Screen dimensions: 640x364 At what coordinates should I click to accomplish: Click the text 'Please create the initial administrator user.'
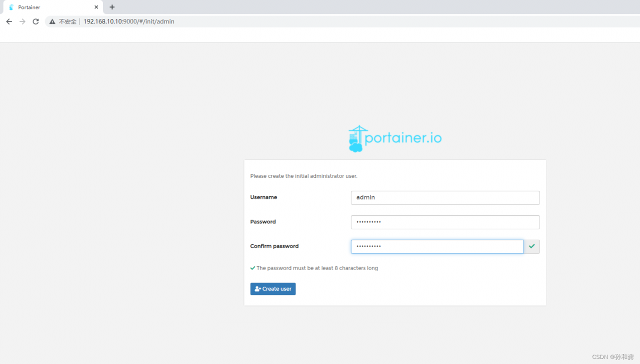coord(304,176)
